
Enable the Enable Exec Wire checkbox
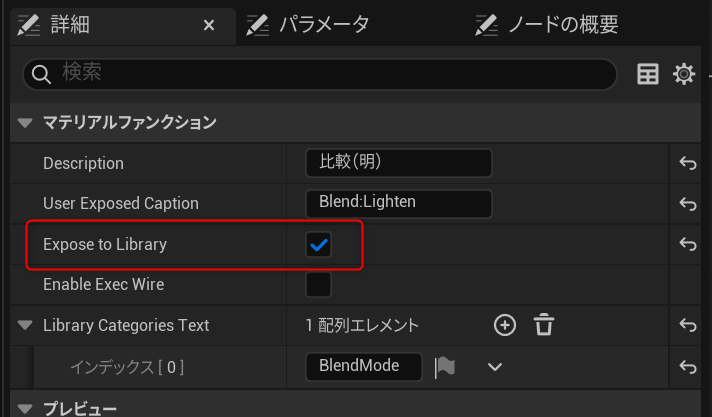point(318,284)
